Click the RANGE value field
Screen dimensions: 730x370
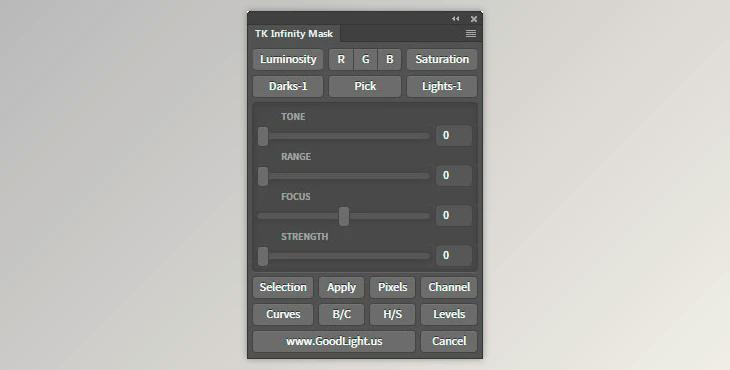pos(454,175)
